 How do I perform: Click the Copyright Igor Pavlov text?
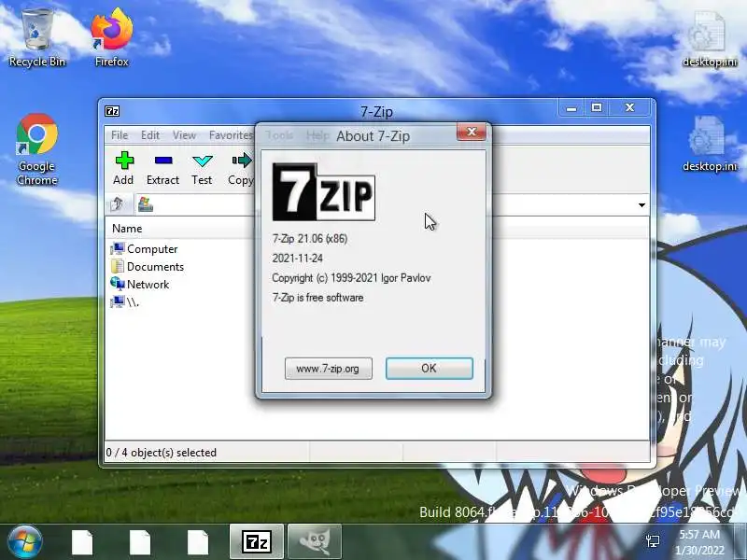[x=351, y=277]
